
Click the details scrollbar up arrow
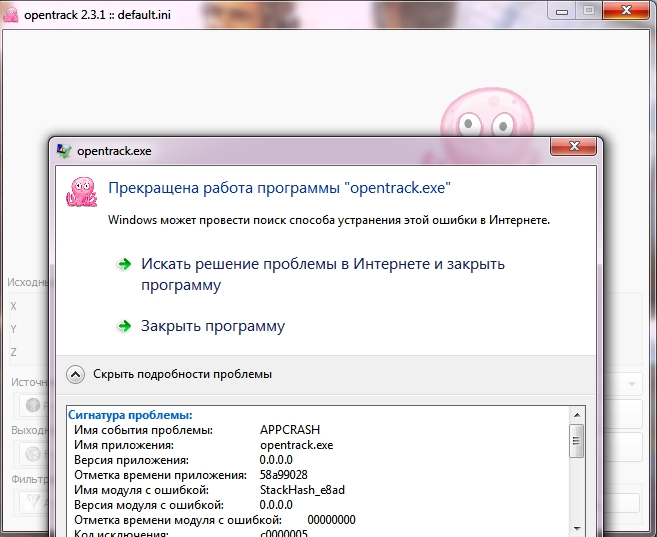(577, 415)
